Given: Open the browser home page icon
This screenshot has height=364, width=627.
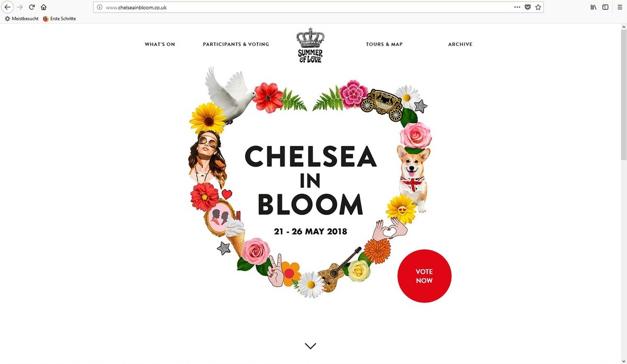Looking at the screenshot, I should click(43, 7).
